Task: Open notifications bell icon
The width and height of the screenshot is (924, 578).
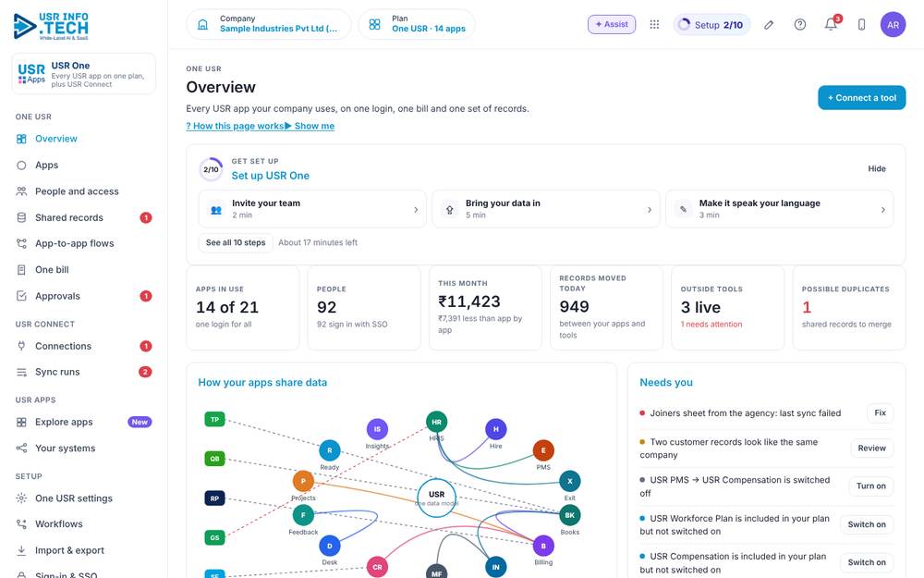Action: (x=831, y=25)
